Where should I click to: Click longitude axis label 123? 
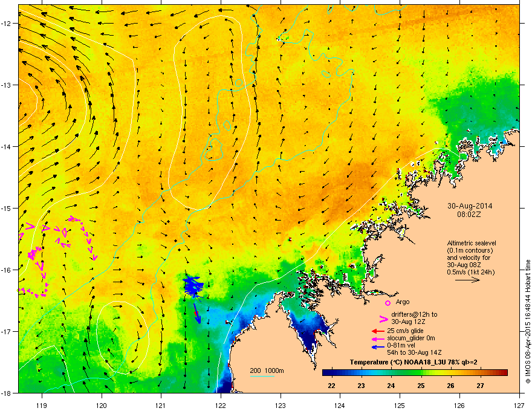point(281,405)
